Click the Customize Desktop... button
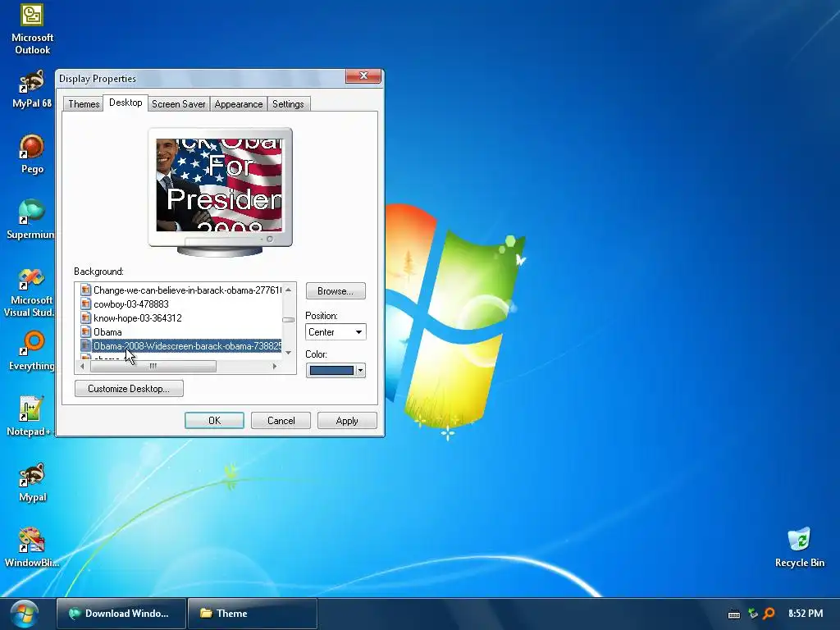 click(x=129, y=388)
